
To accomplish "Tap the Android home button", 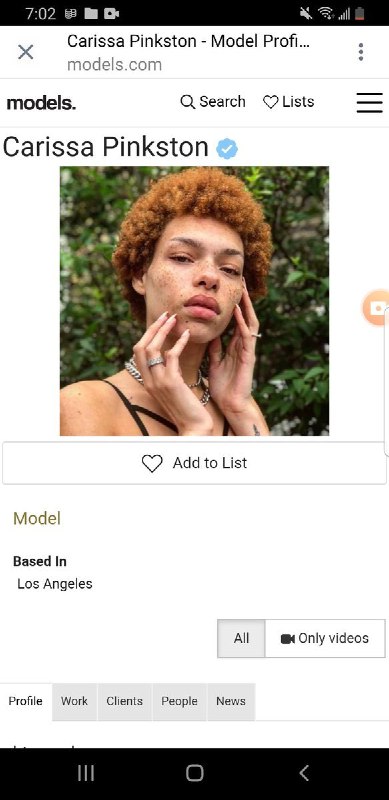I will coord(194,773).
